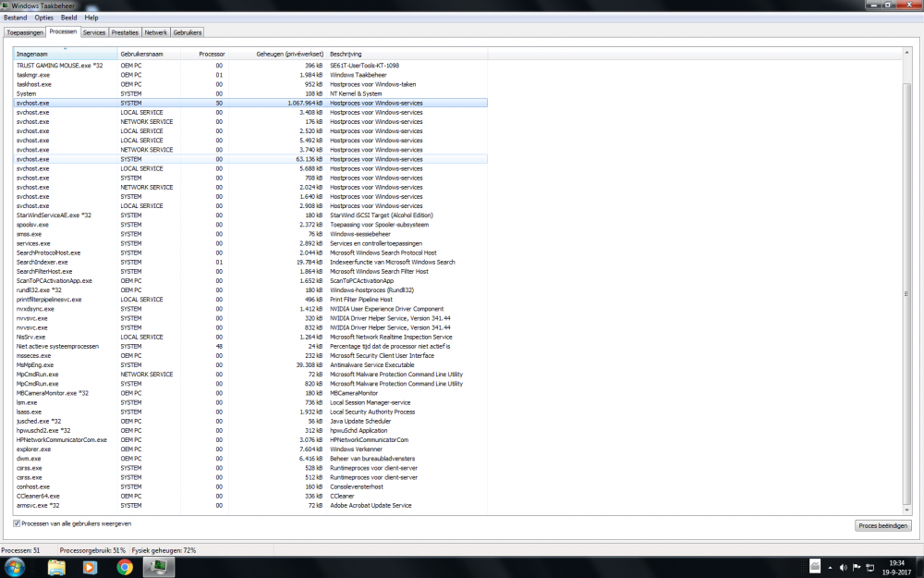Open the Windows Start menu orb
Viewport: 924px width, 578px height.
click(x=14, y=567)
